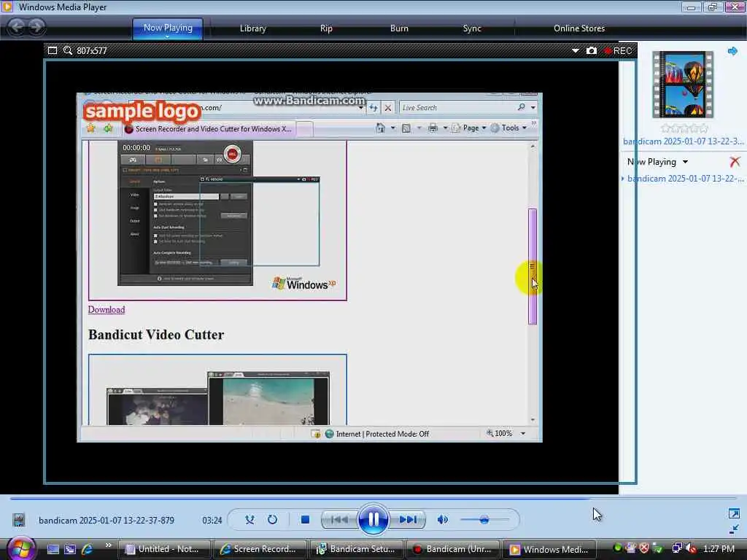The height and width of the screenshot is (560, 747).
Task: Click the seek bar above the playback controls
Action: (373, 498)
